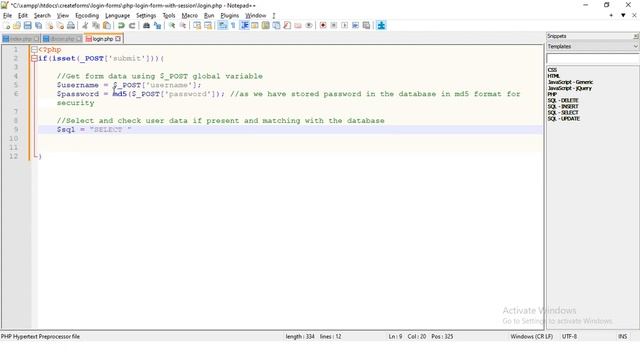
Task: Toggle synchronize horizontal scrolling icon
Action: (208, 25)
